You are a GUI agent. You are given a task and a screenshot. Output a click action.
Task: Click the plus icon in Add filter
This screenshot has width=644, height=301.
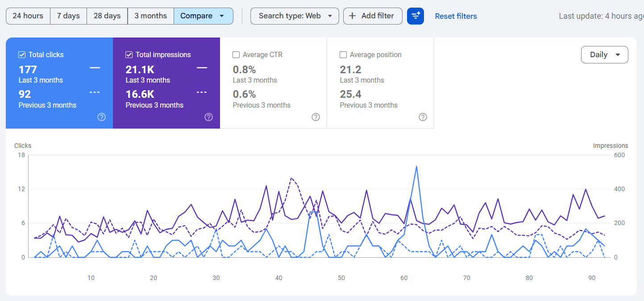point(353,16)
